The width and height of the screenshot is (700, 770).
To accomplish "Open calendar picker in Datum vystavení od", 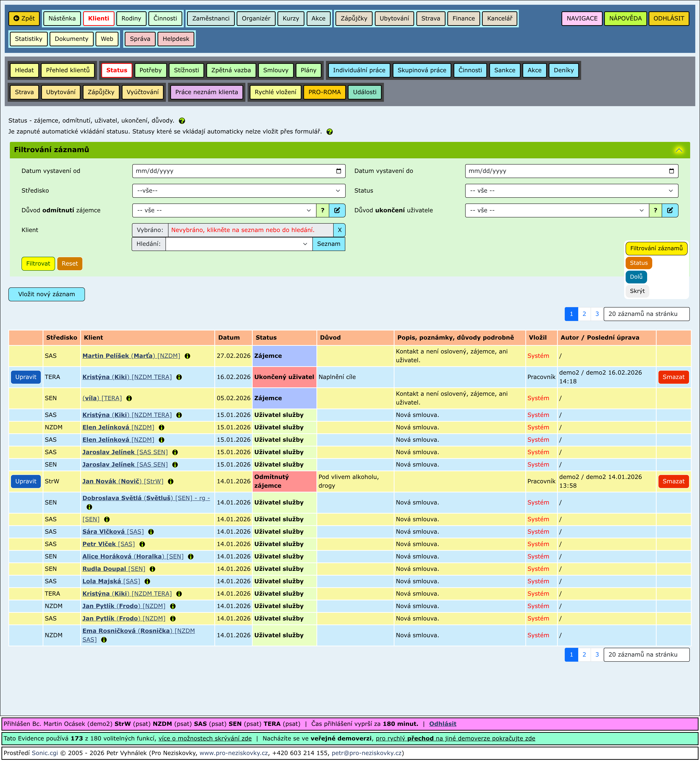I will point(339,171).
